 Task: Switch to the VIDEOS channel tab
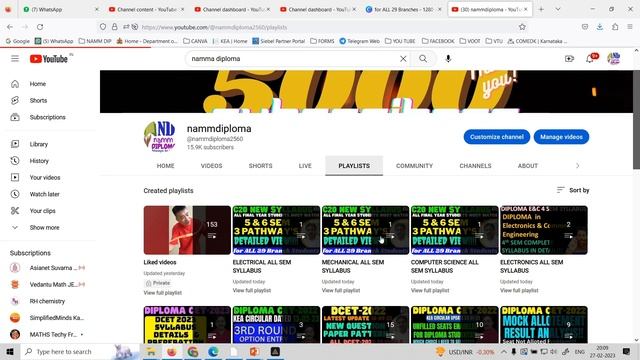[x=211, y=166]
